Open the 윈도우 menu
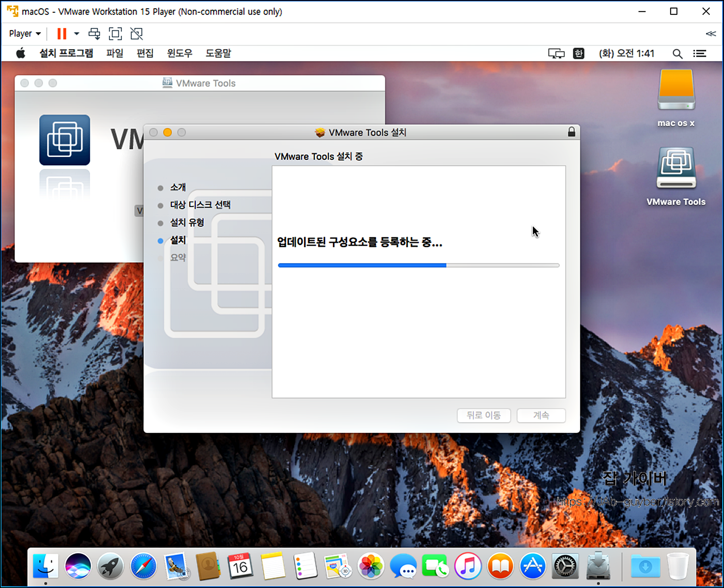The width and height of the screenshot is (724, 588). point(180,53)
